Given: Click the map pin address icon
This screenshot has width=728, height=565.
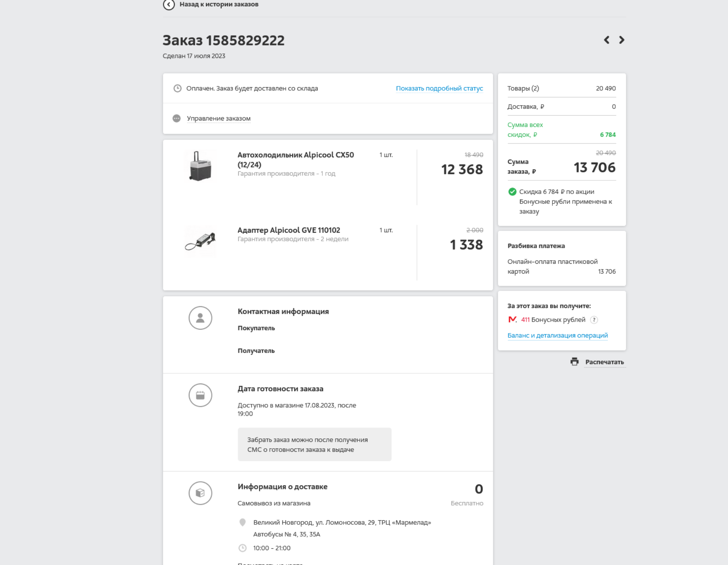Looking at the screenshot, I should click(x=243, y=523).
